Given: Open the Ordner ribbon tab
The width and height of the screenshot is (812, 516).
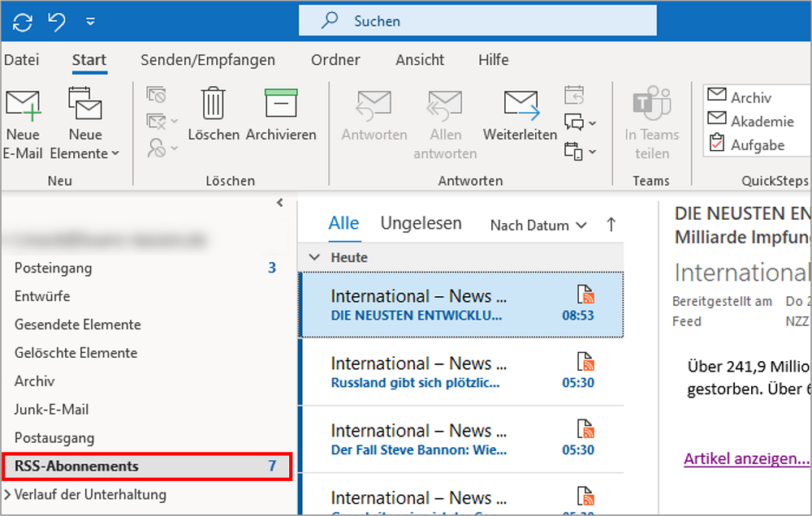Looking at the screenshot, I should click(x=335, y=60).
